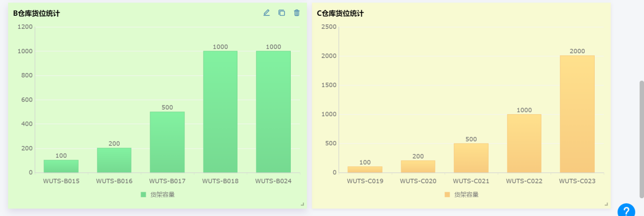Select the WUTS-B018 bar
644x216 pixels.
click(x=220, y=112)
